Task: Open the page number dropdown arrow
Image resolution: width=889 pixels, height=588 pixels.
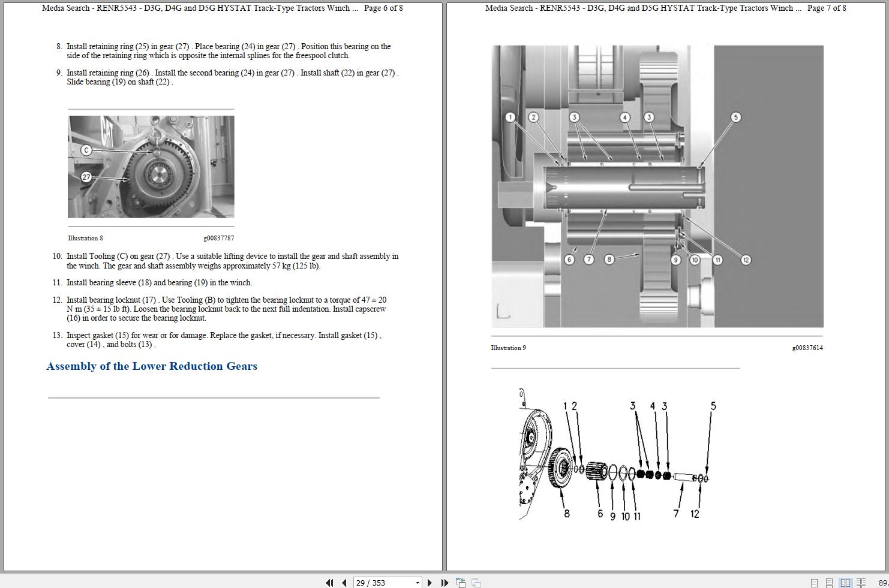Action: (418, 582)
